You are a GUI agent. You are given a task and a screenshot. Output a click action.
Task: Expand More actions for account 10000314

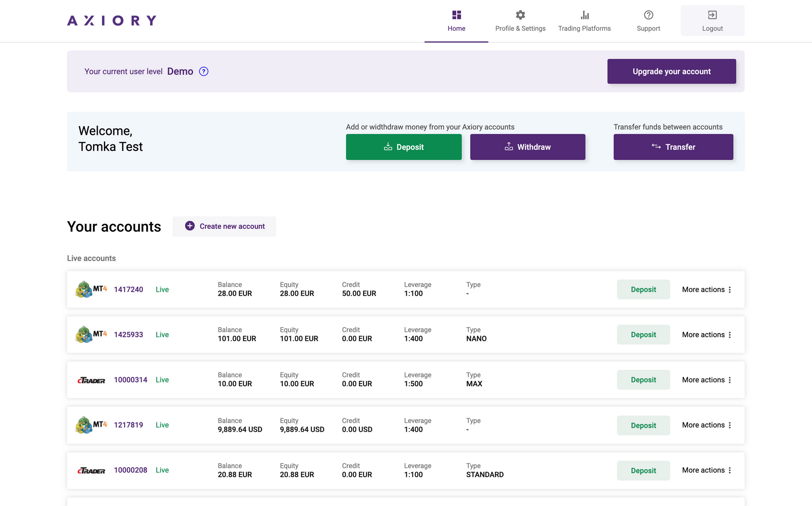click(x=706, y=380)
